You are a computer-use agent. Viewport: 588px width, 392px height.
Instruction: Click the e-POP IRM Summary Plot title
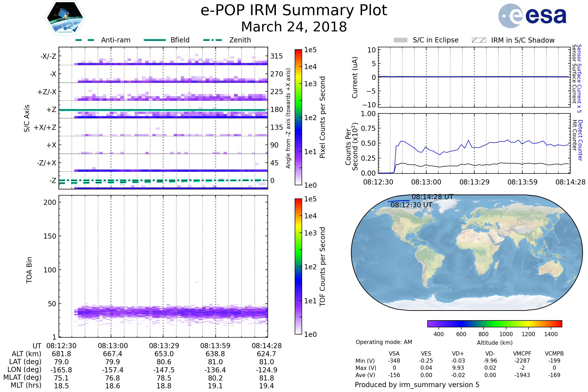click(x=294, y=11)
